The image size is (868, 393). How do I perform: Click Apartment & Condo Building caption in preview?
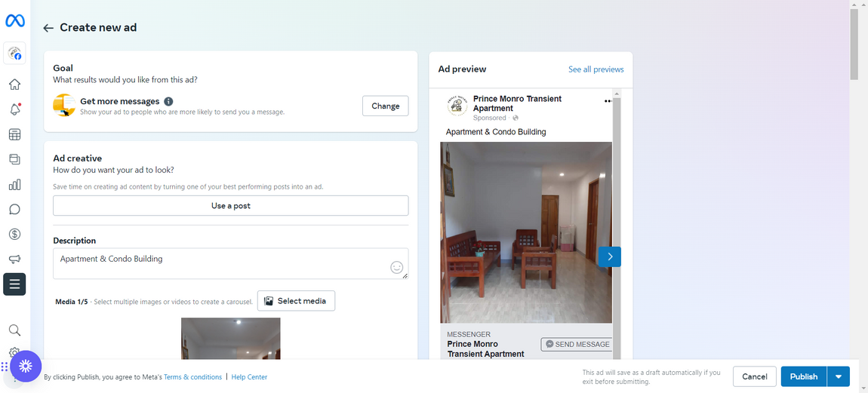(x=496, y=132)
